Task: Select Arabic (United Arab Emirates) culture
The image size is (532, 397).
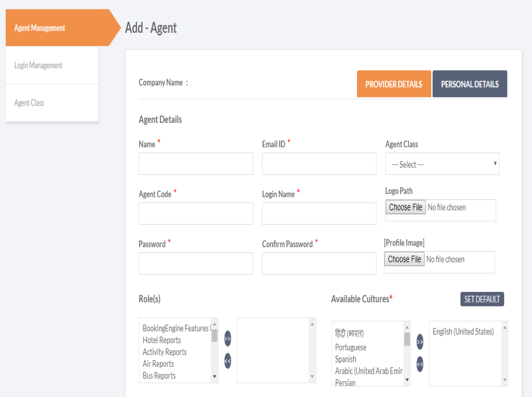Action: click(x=368, y=371)
